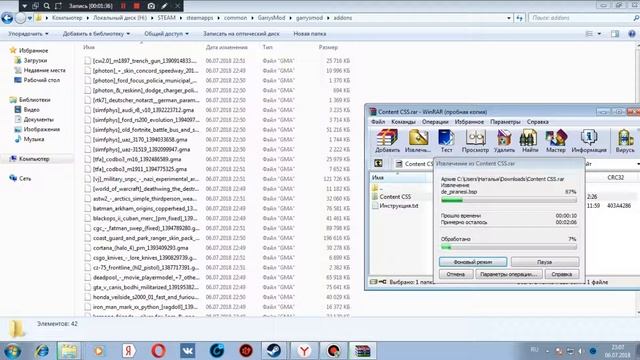Click the Поиск: addons search field

(x=582, y=18)
